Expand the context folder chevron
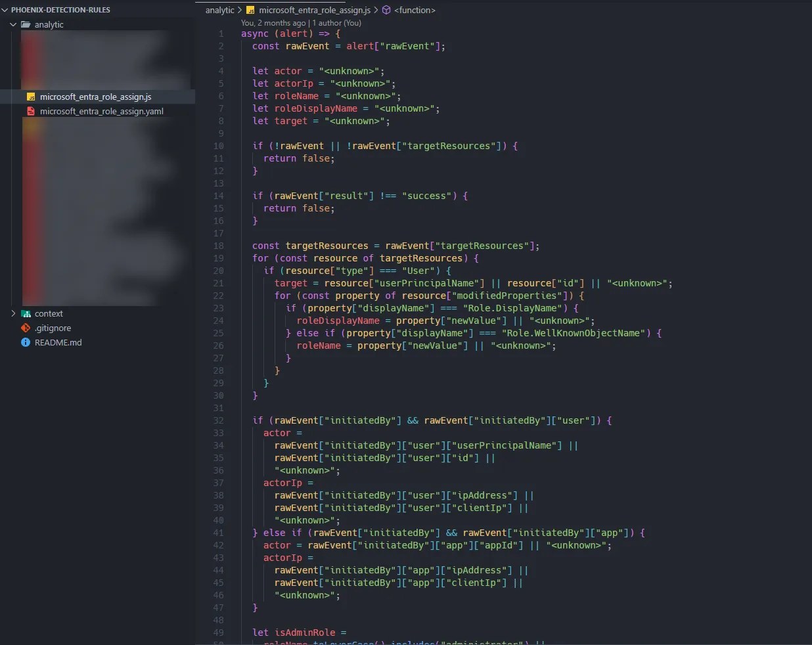Image resolution: width=812 pixels, height=645 pixels. (x=13, y=314)
